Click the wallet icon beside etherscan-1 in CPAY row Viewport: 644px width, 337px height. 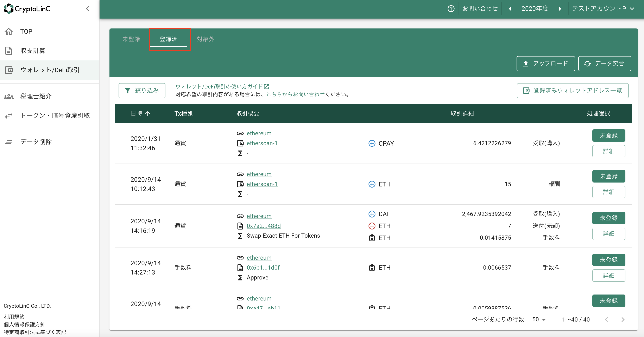pos(240,143)
